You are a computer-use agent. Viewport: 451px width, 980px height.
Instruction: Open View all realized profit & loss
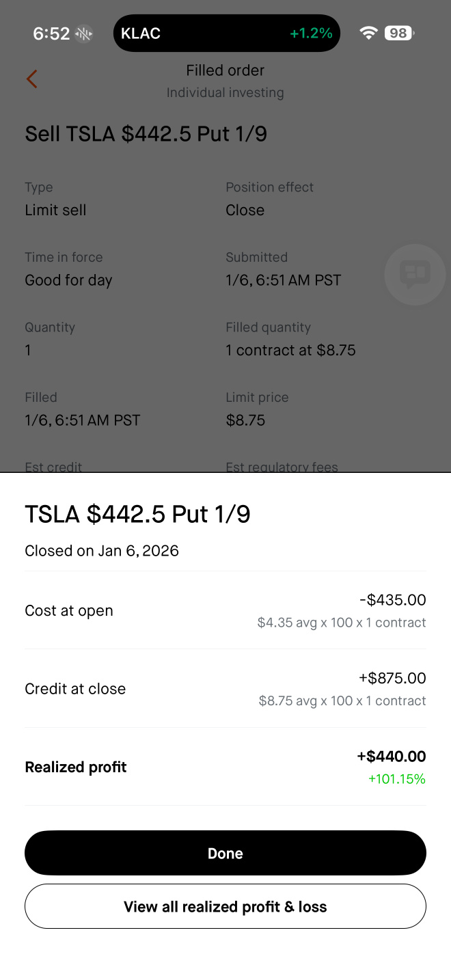tap(225, 906)
